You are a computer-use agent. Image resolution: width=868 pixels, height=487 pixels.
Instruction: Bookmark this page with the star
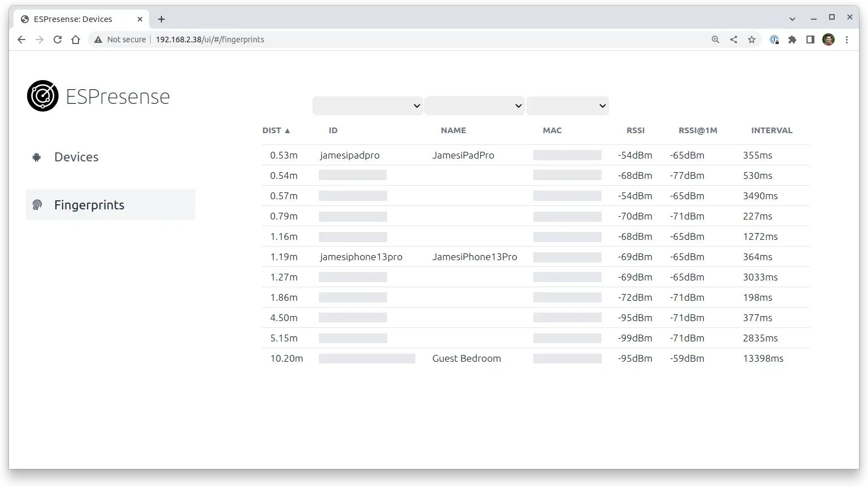pyautogui.click(x=752, y=40)
